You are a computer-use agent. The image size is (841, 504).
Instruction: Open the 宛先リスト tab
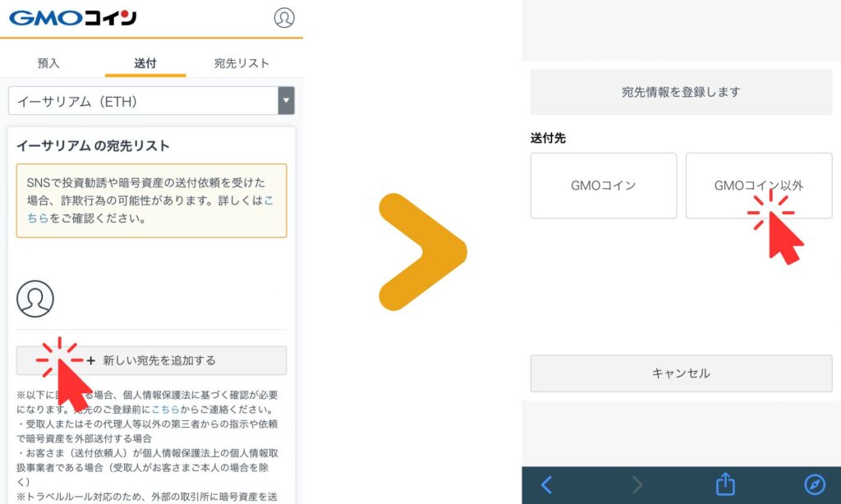pyautogui.click(x=242, y=63)
